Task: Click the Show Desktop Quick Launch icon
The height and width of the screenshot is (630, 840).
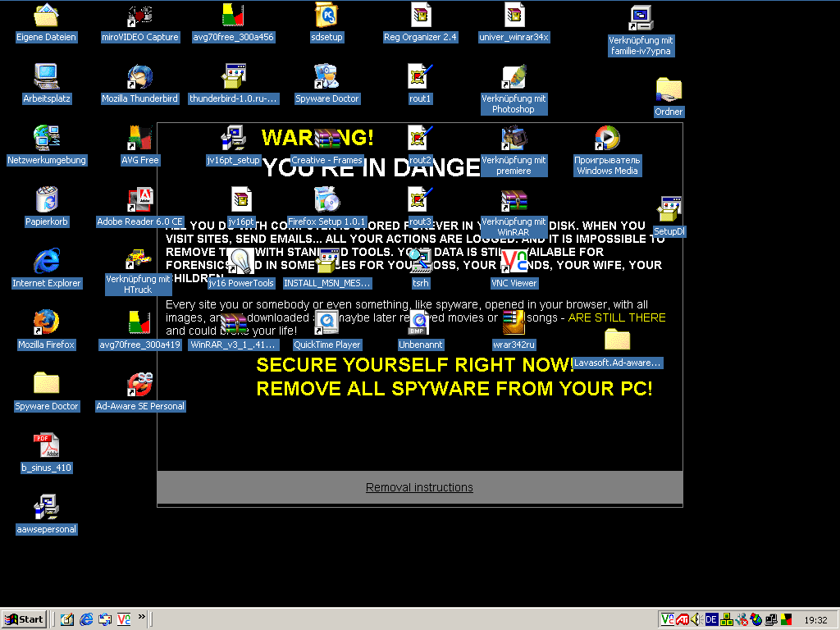Action: coord(67,620)
